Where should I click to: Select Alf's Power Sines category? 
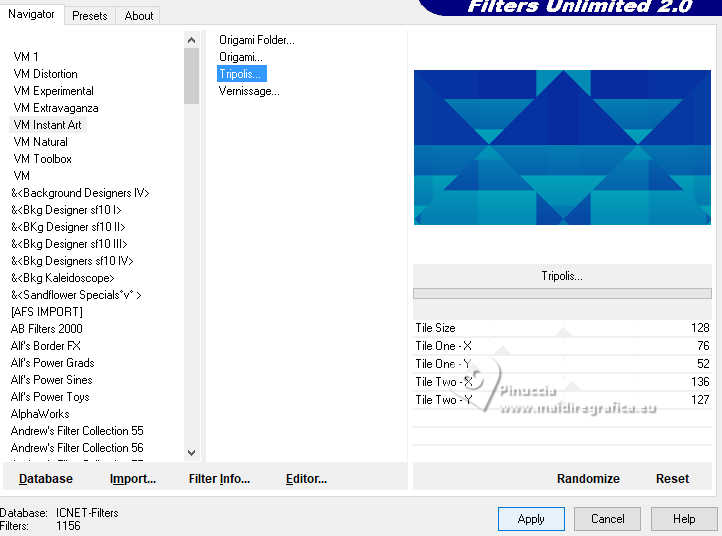(52, 380)
